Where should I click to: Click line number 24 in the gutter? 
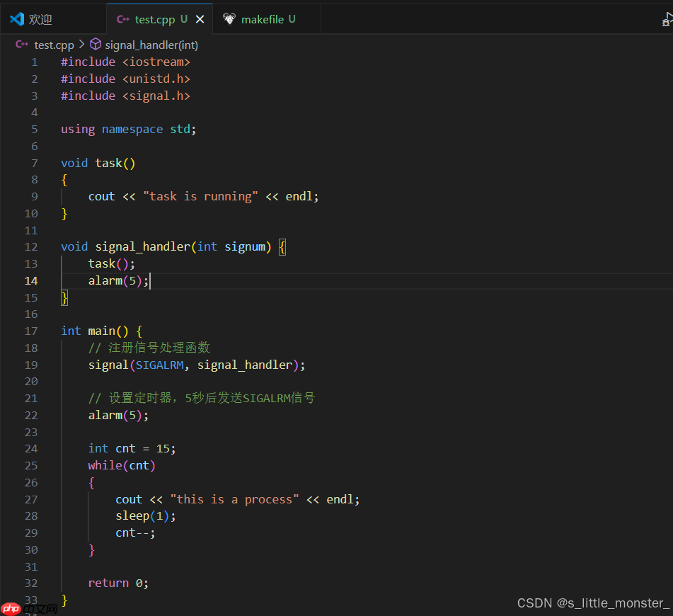click(x=31, y=449)
